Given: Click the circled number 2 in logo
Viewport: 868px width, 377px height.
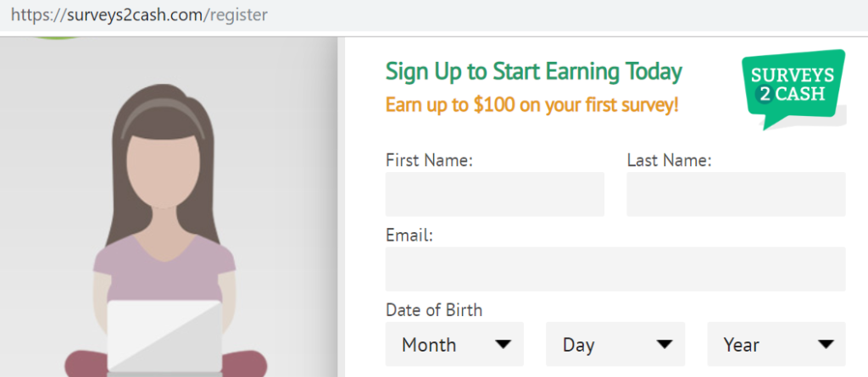Looking at the screenshot, I should (765, 95).
